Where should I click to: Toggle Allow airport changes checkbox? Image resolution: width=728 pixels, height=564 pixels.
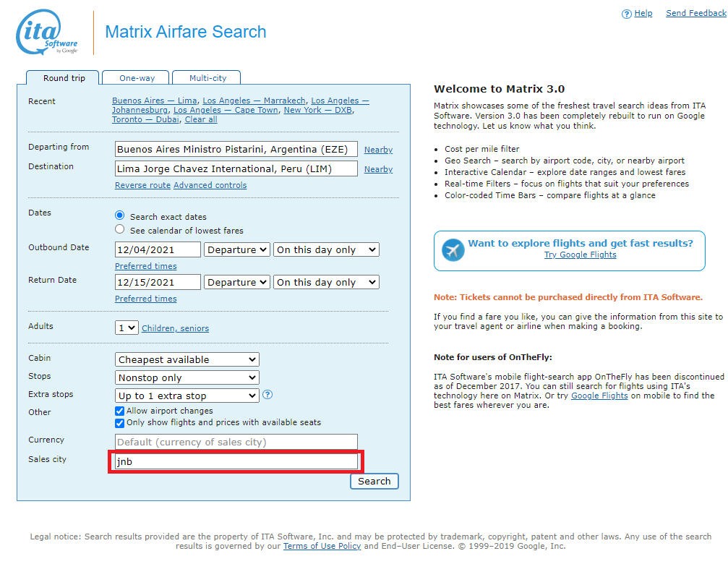coord(119,411)
